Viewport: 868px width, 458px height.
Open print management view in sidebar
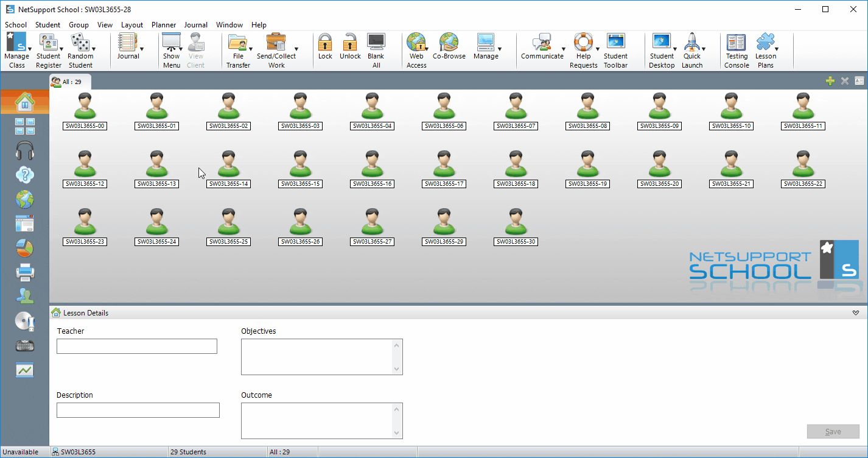[24, 272]
